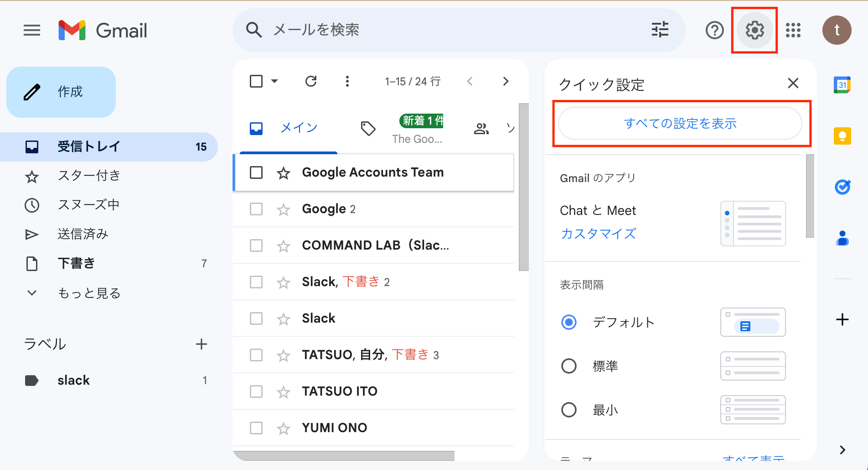Image resolution: width=868 pixels, height=470 pixels.
Task: Select the Slack, 下書き 2 email checkbox
Action: [256, 282]
